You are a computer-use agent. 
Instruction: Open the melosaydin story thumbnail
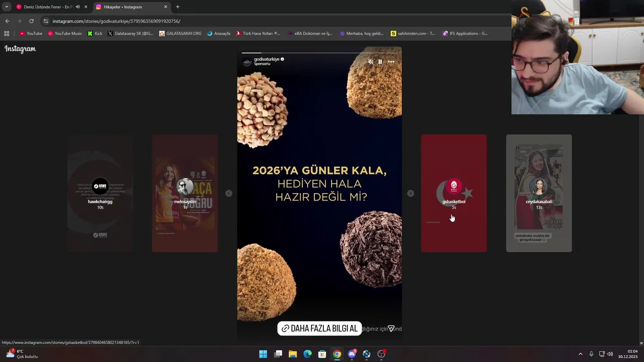[185, 193]
